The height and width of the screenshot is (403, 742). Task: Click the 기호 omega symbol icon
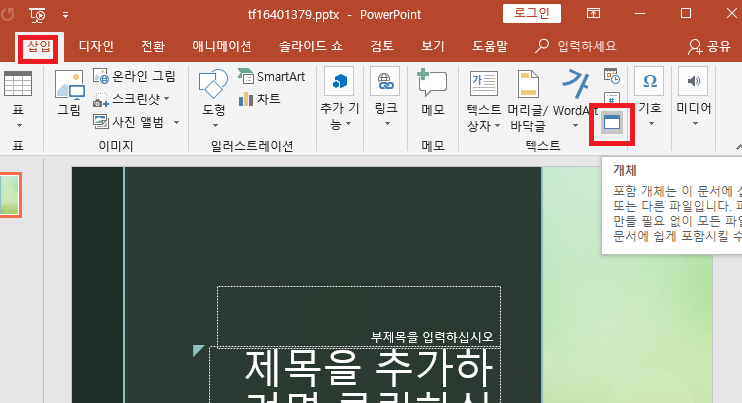[x=649, y=81]
